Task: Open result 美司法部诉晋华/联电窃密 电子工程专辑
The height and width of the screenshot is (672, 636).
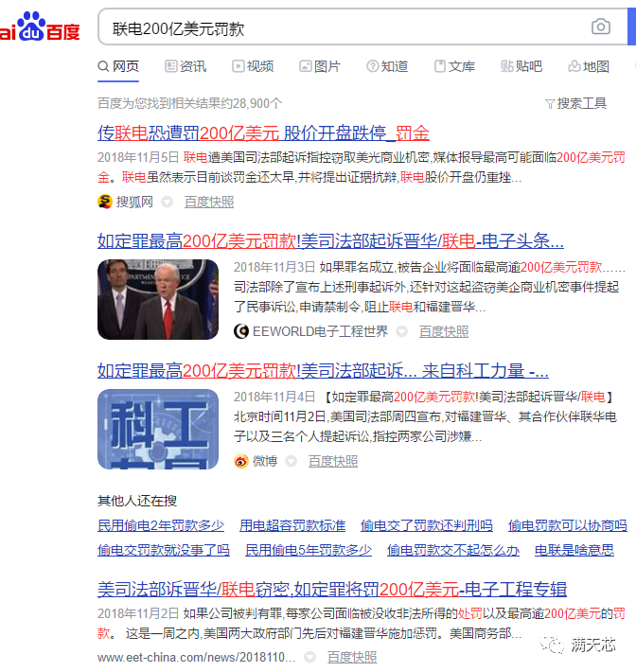Action: [332, 590]
